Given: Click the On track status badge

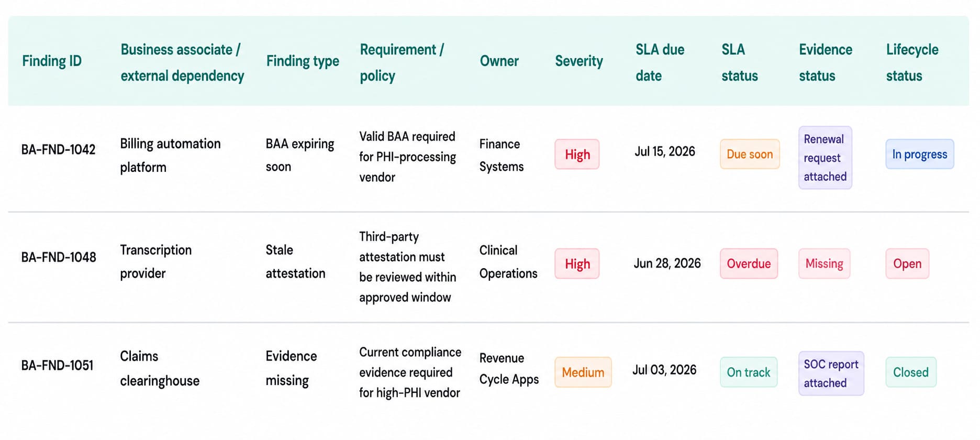Looking at the screenshot, I should pyautogui.click(x=749, y=372).
